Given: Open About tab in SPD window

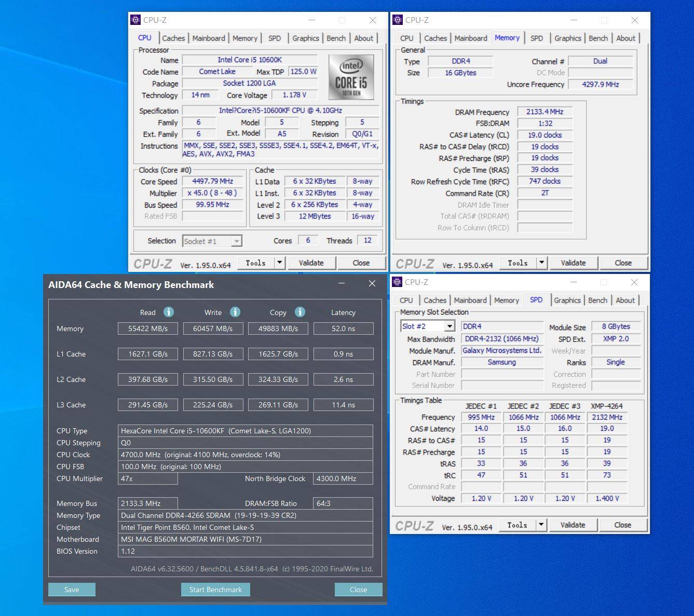Looking at the screenshot, I should (625, 300).
